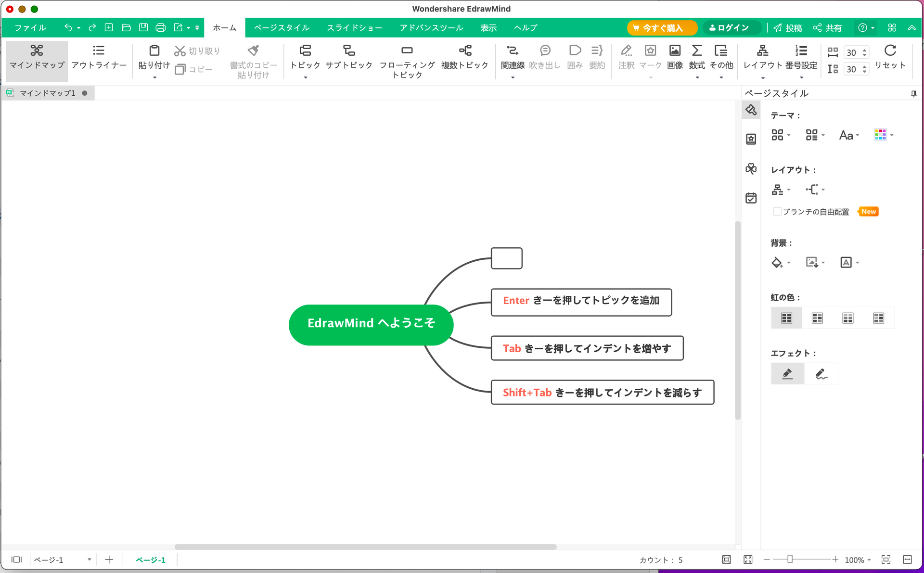Insert multiple topics with 複数トピック
Image resolution: width=924 pixels, height=573 pixels.
tap(464, 57)
